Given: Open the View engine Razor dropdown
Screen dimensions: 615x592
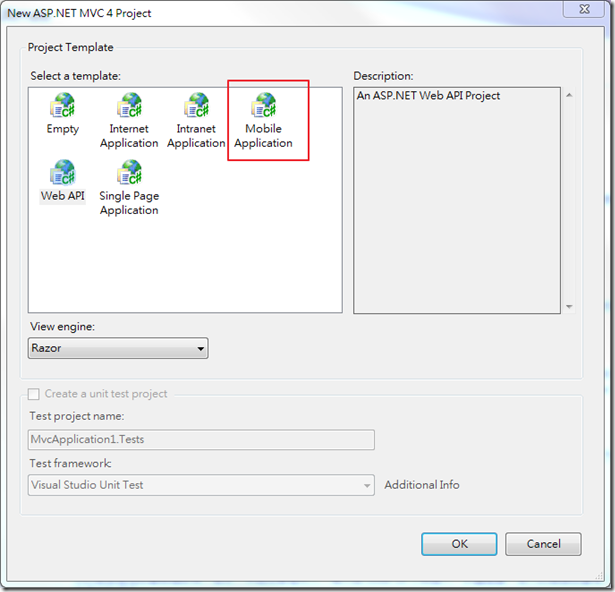Looking at the screenshot, I should [118, 348].
